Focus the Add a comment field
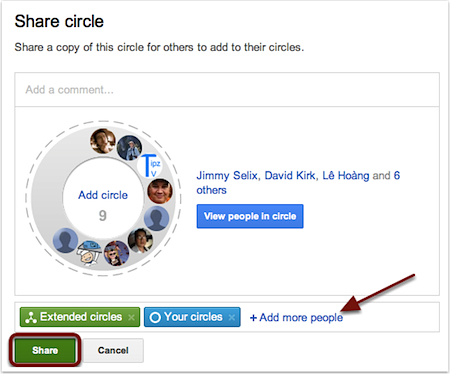This screenshot has height=374, width=450. [x=227, y=90]
